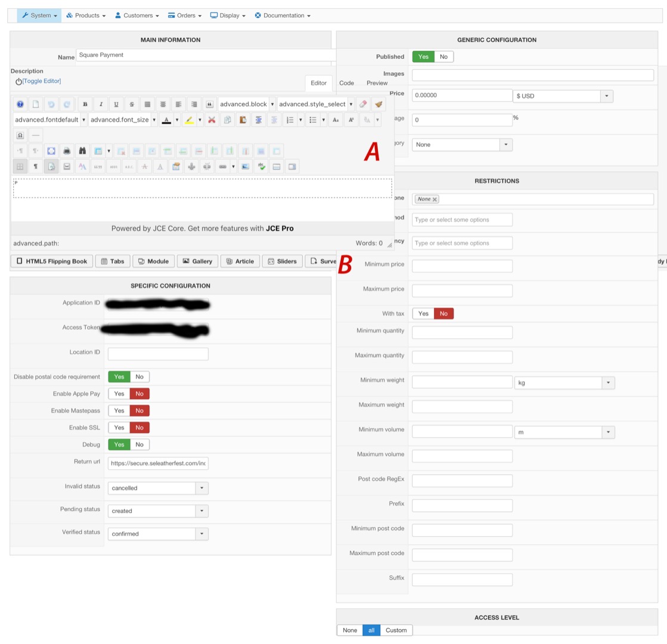
Task: Justify text with the align full icon
Action: 147,104
